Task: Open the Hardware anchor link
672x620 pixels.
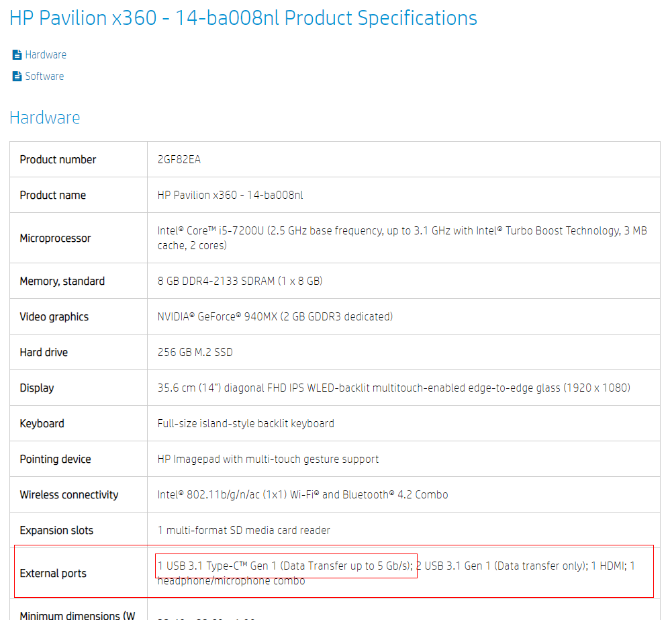Action: tap(46, 55)
